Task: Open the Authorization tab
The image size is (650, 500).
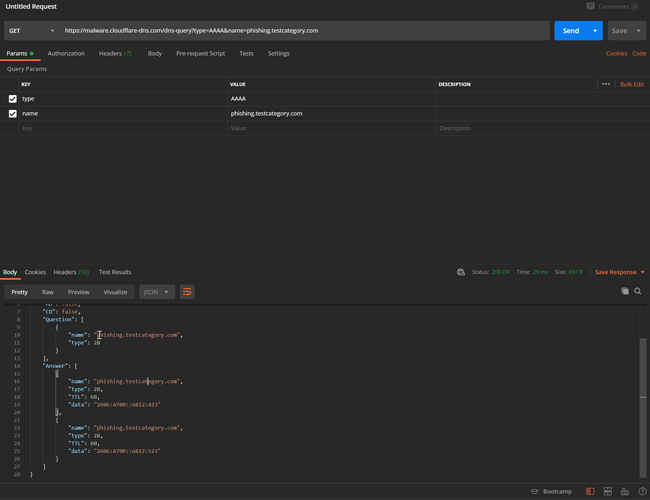Action: 66,53
